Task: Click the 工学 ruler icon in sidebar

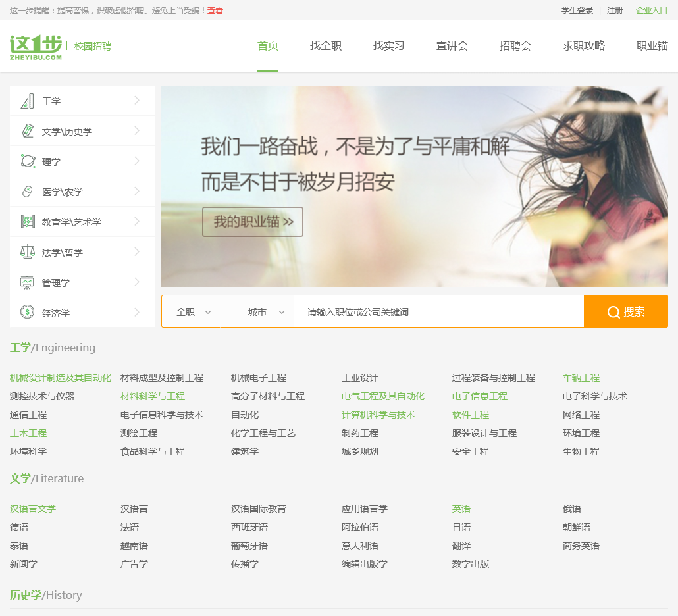Action: [x=27, y=101]
